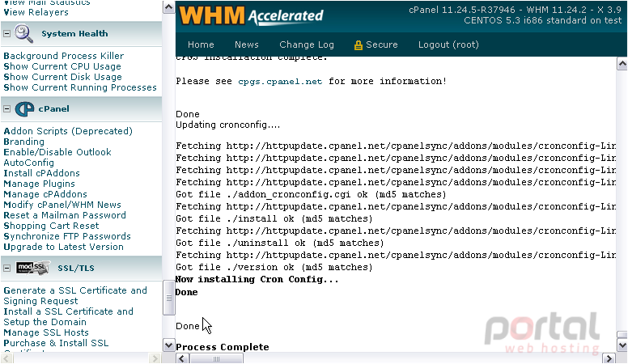Open the Home menu item

pyautogui.click(x=201, y=44)
